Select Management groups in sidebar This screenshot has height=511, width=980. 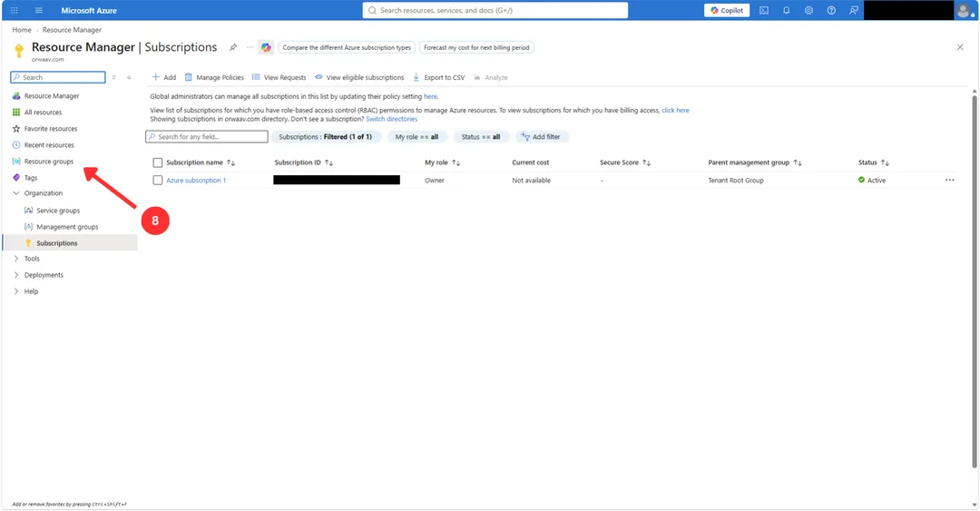coord(67,227)
